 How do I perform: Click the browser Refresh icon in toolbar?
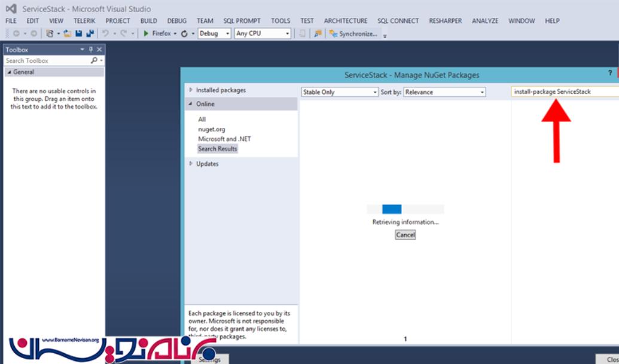(184, 33)
